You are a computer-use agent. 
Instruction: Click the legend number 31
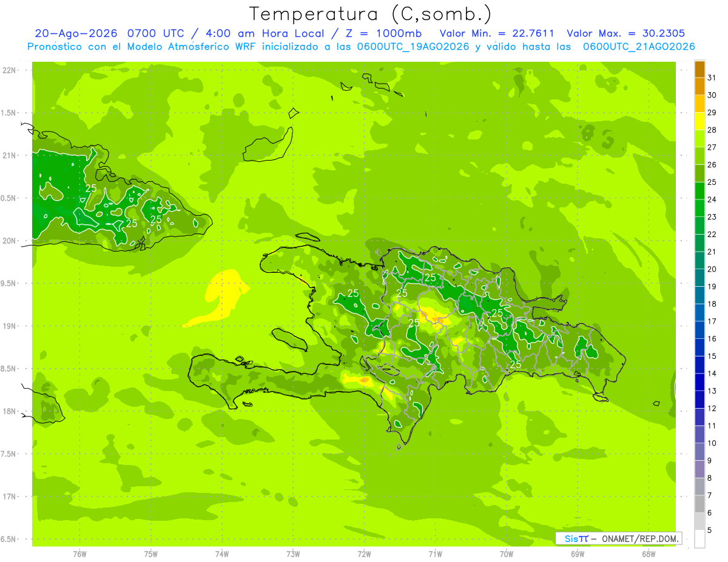712,78
